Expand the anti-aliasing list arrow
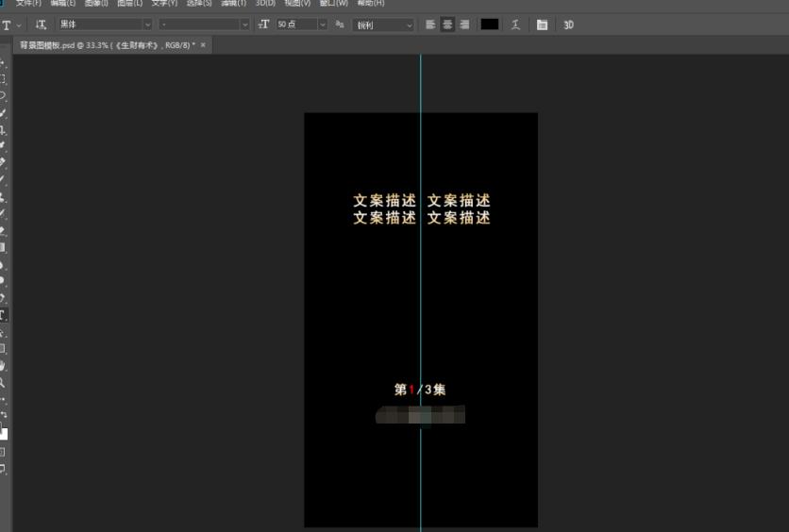Image resolution: width=789 pixels, height=532 pixels. click(x=409, y=25)
